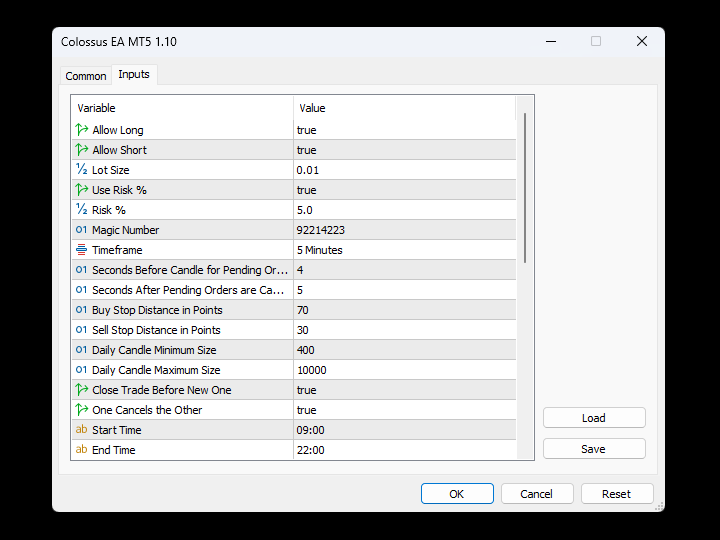Click the integer icon beside Magic Number
This screenshot has width=720, height=540.
(81, 230)
